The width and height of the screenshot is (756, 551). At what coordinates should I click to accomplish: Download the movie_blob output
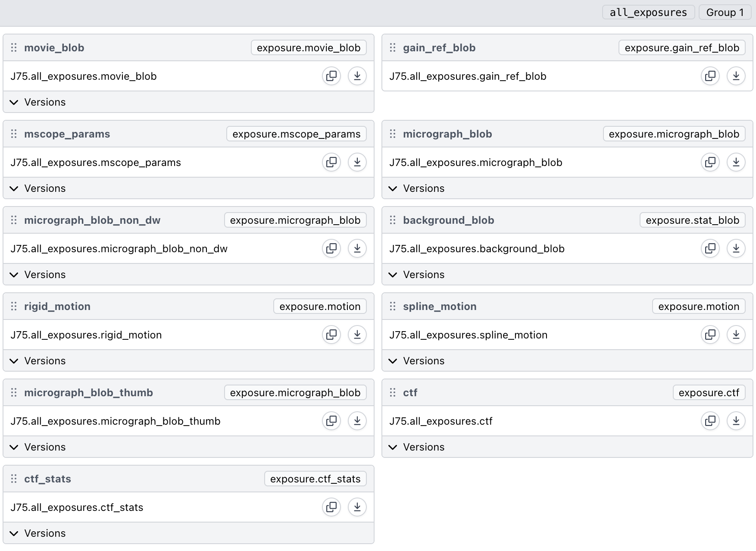click(x=357, y=76)
